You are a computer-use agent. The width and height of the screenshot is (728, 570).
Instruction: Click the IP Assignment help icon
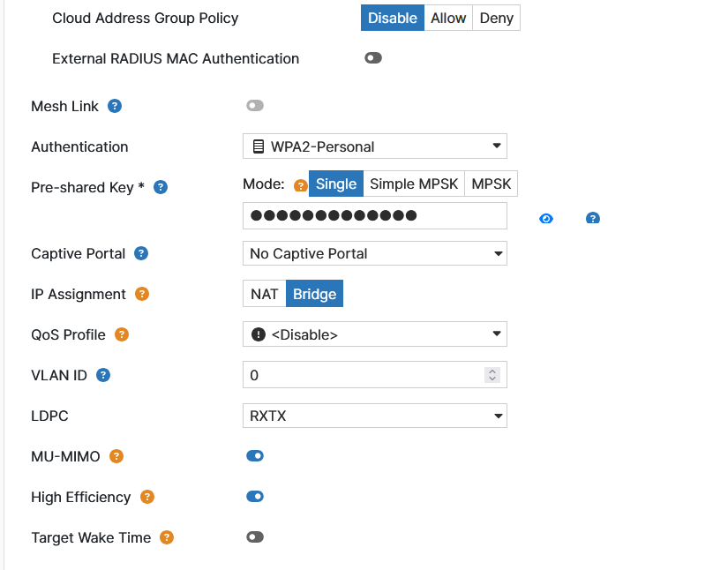(142, 295)
